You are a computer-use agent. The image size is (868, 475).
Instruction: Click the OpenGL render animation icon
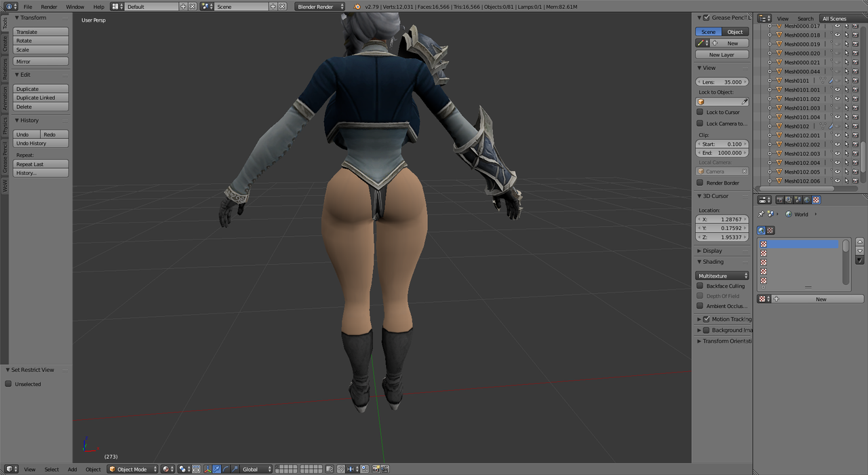click(384, 469)
